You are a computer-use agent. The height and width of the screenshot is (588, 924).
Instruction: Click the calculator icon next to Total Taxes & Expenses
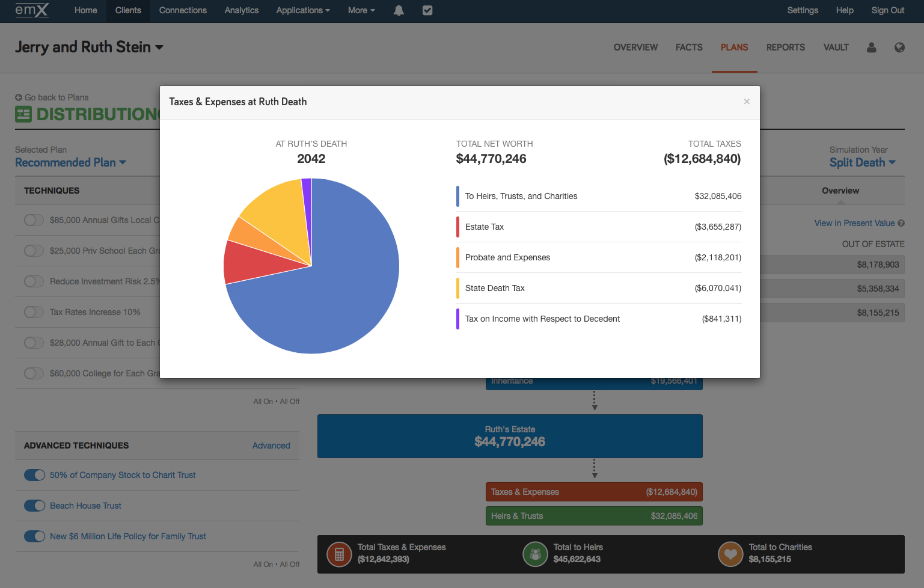[x=338, y=554]
